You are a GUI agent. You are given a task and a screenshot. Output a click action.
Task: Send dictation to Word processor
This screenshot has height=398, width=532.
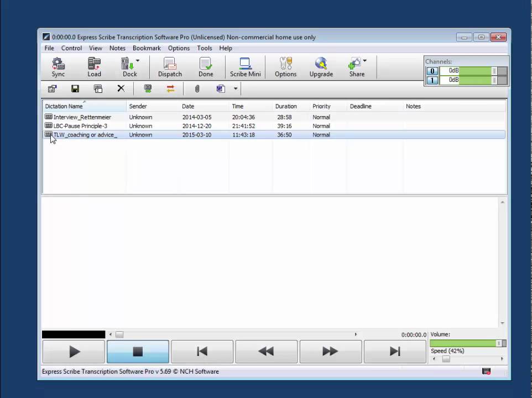click(220, 88)
